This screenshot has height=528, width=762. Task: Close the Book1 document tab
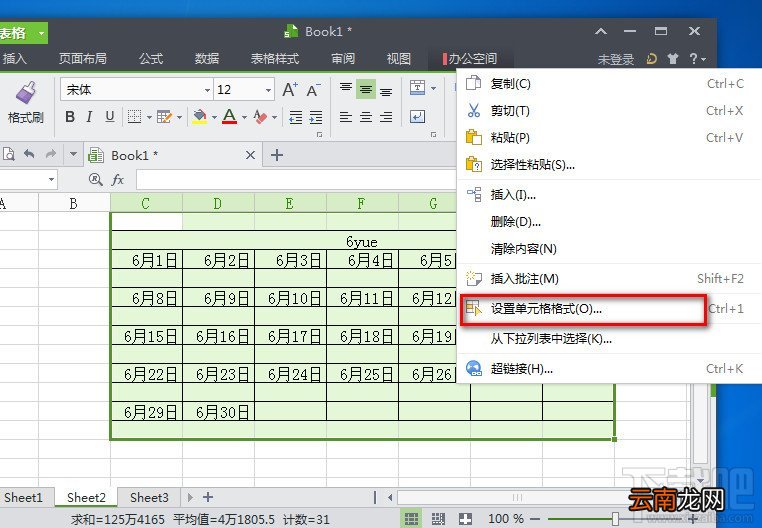250,155
